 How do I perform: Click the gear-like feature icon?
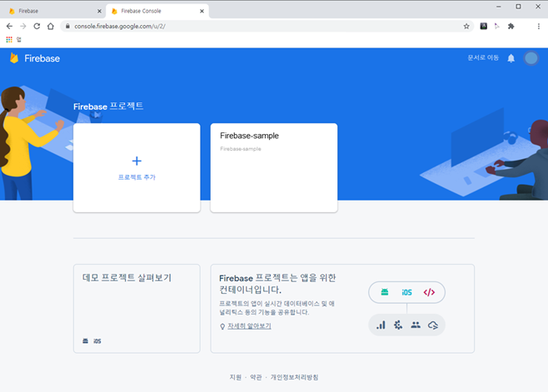398,325
